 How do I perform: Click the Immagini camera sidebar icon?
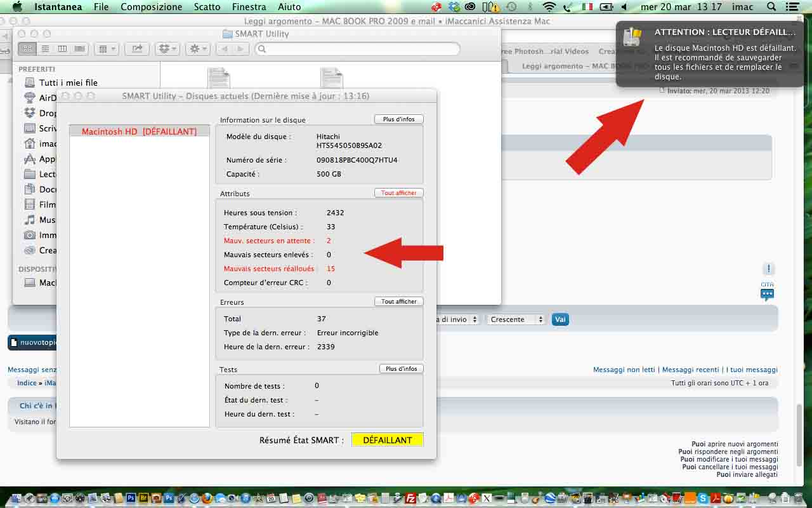point(30,235)
